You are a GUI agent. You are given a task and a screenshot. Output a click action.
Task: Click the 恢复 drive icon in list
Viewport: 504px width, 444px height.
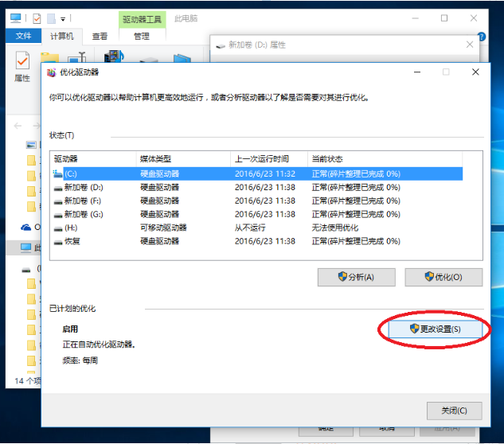click(x=58, y=242)
